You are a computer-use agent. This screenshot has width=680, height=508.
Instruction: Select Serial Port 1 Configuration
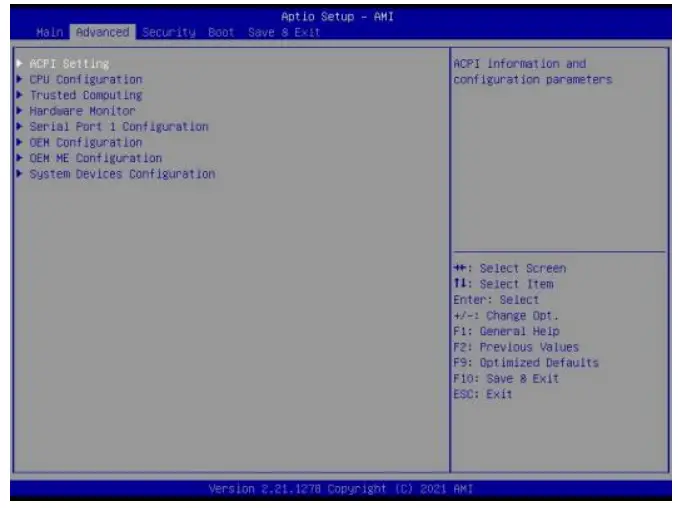coord(119,127)
